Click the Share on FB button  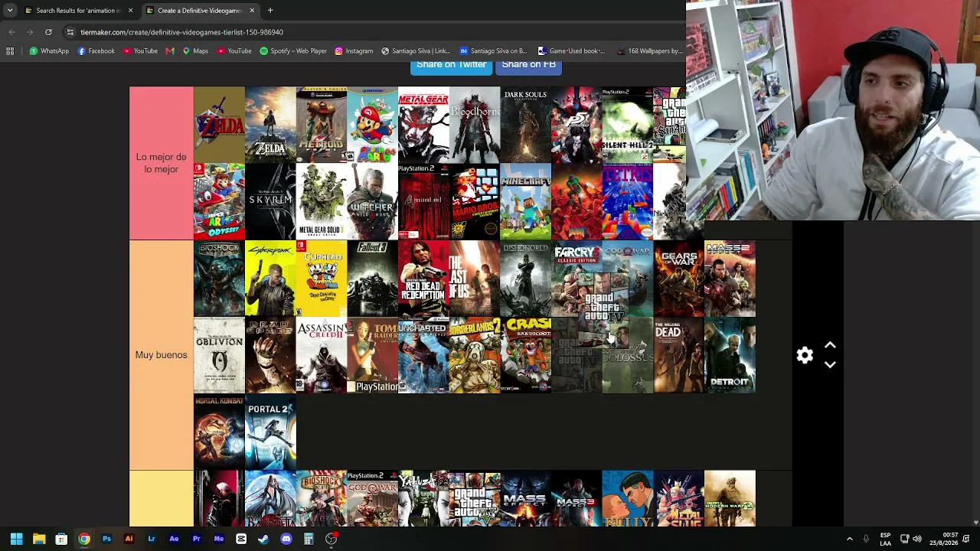click(529, 66)
